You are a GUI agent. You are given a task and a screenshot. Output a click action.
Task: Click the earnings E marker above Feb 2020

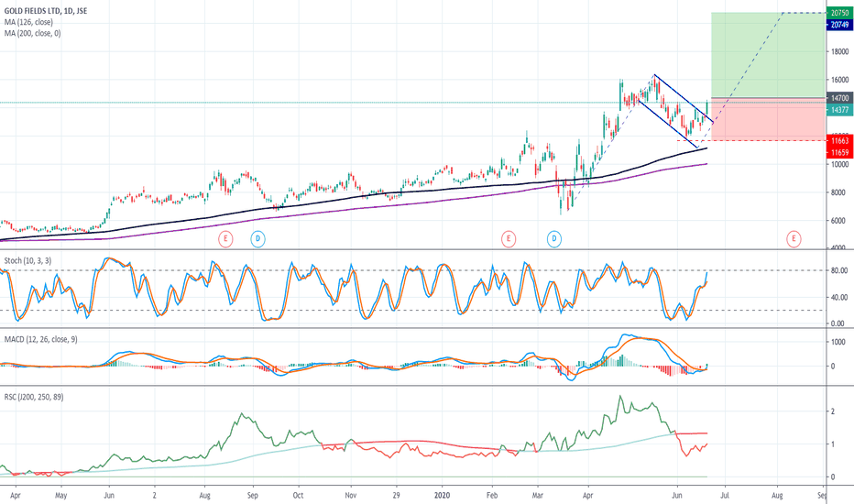[x=509, y=238]
